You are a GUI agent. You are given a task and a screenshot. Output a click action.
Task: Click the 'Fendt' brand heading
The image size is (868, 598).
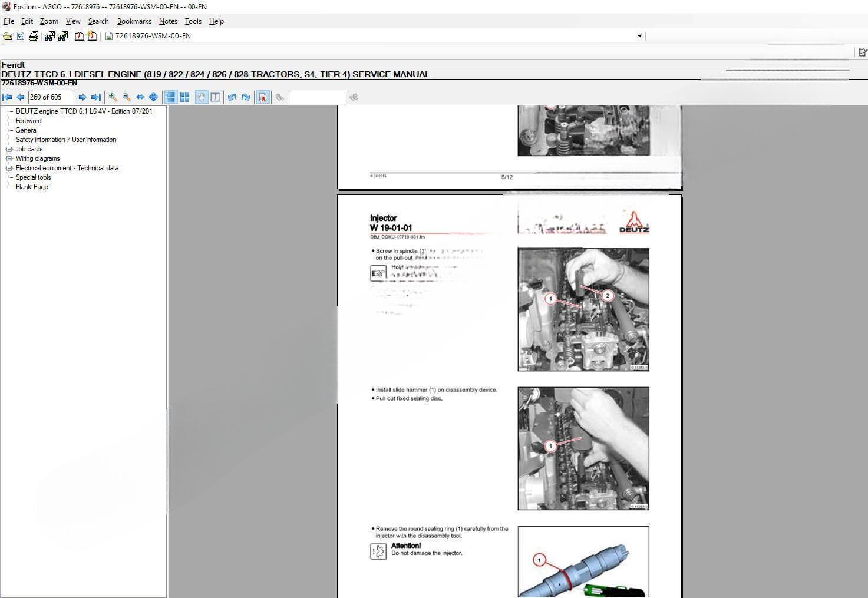pos(13,65)
